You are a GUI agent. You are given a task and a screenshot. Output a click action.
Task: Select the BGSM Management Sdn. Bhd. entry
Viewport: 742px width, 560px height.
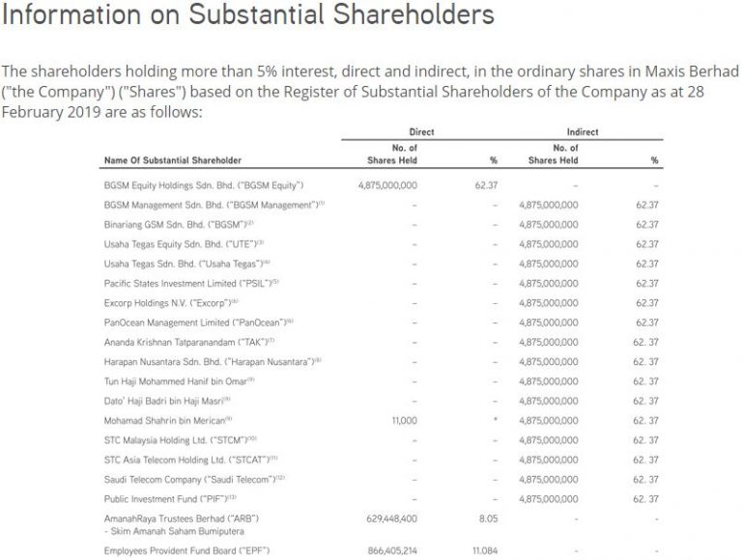(214, 205)
